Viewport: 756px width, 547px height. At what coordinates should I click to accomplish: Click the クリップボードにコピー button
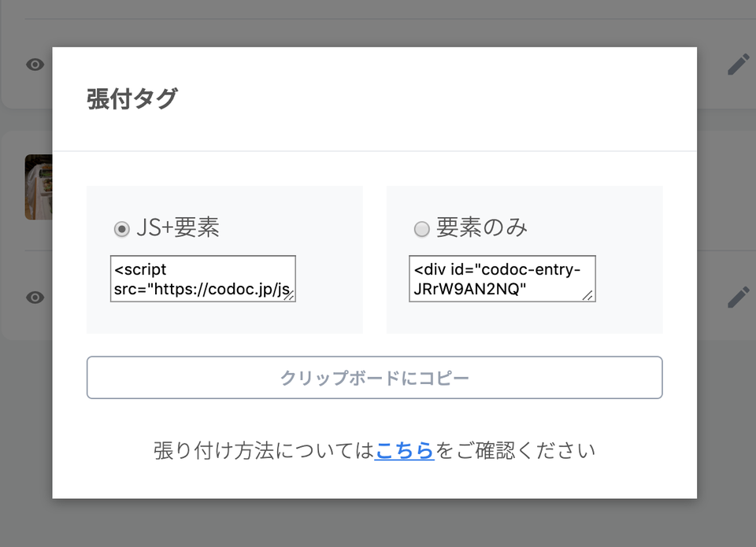pyautogui.click(x=375, y=377)
